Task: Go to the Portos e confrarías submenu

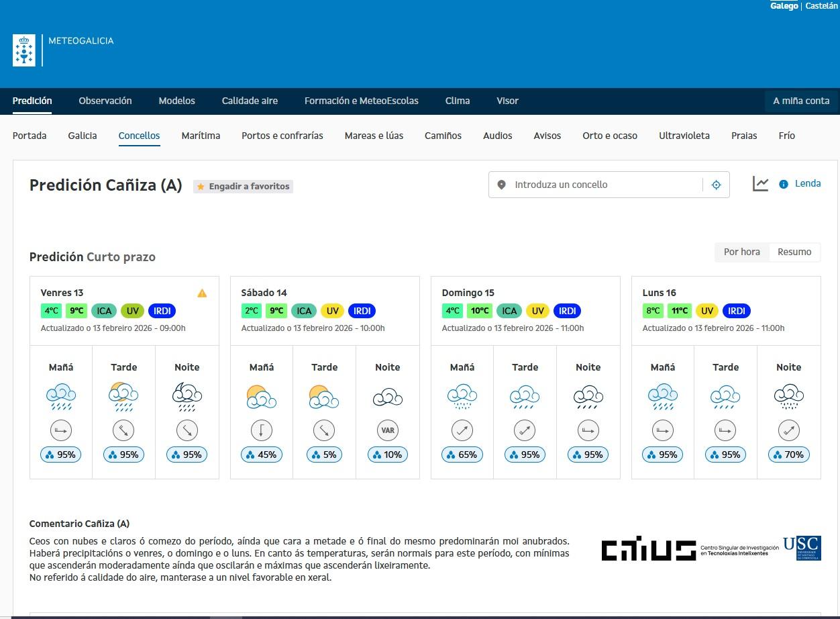Action: pyautogui.click(x=282, y=136)
